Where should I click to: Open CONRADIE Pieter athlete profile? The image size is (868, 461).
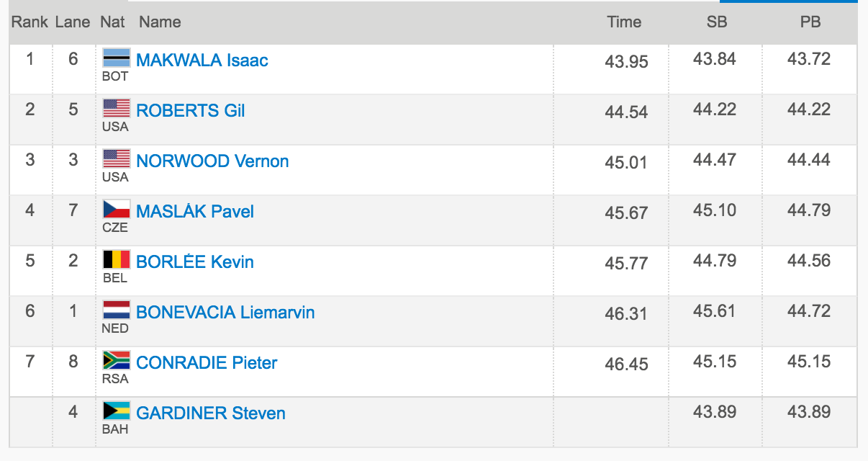[207, 363]
